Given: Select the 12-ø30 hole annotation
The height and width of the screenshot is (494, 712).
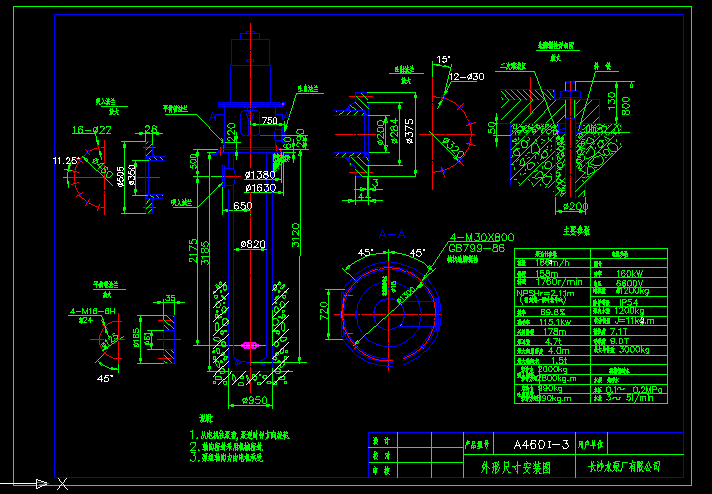Looking at the screenshot, I should tap(466, 77).
